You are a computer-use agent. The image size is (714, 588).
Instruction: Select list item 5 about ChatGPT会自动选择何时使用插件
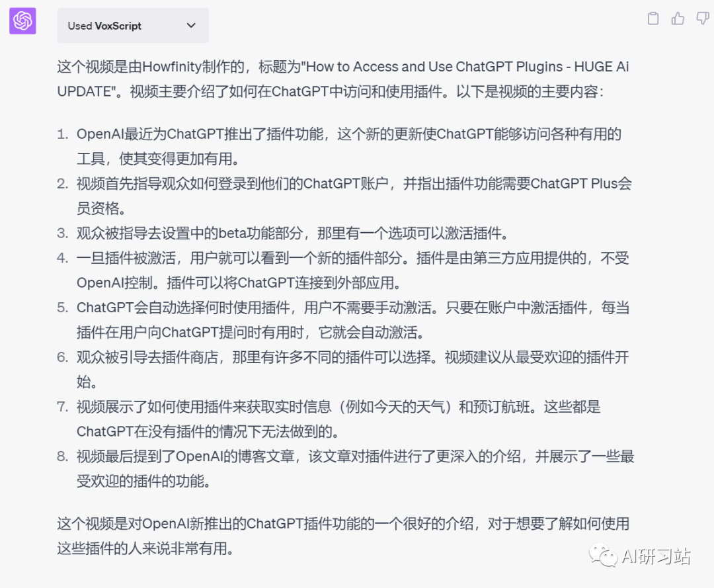point(353,319)
